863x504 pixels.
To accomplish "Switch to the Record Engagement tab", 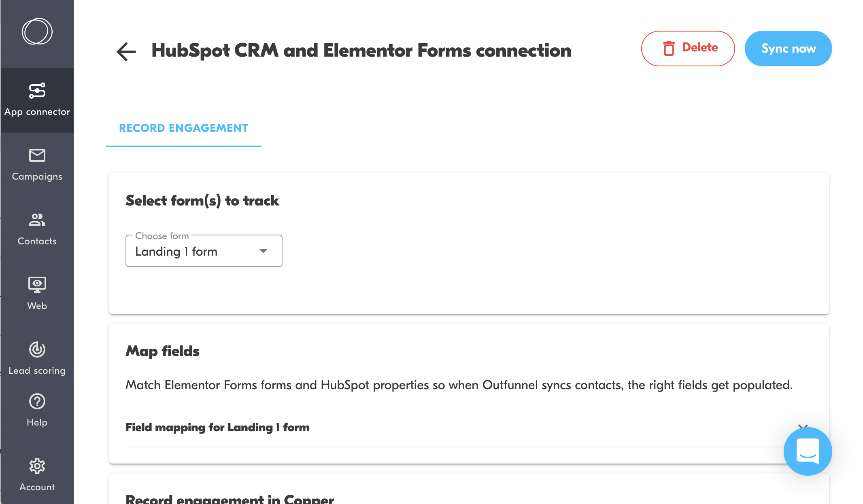I will (x=183, y=128).
